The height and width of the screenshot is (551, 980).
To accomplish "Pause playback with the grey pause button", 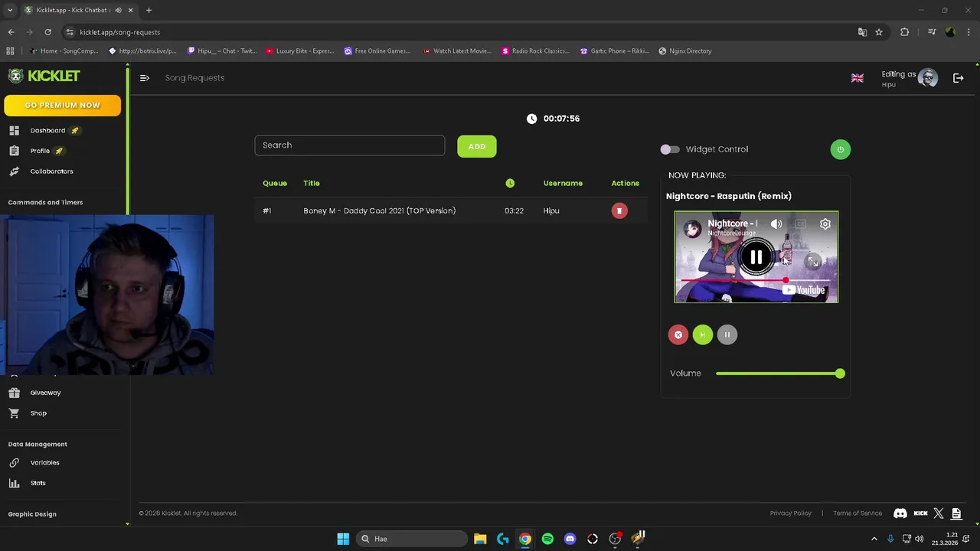I will [727, 334].
